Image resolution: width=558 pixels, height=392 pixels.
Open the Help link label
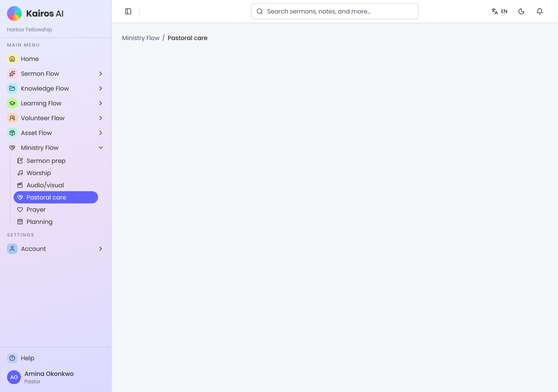pos(27,358)
